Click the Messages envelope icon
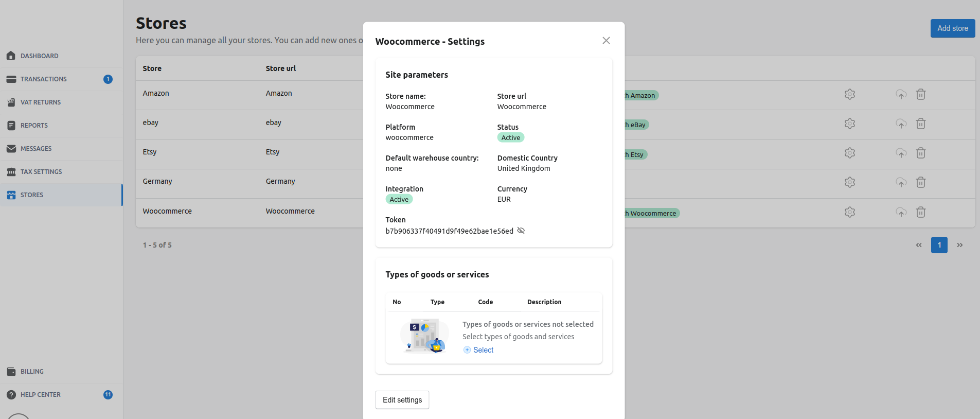This screenshot has width=980, height=419. pos(11,148)
